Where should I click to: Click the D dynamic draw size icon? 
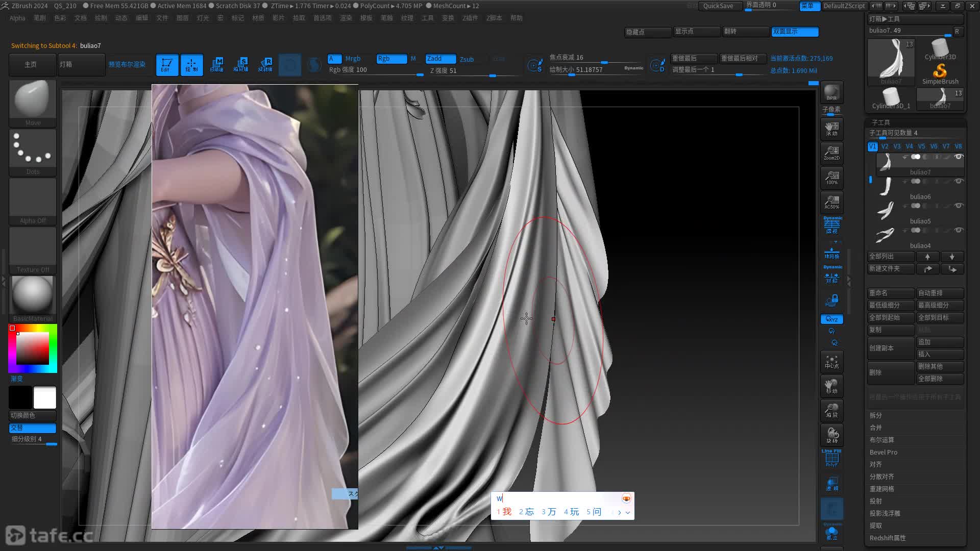coord(657,65)
